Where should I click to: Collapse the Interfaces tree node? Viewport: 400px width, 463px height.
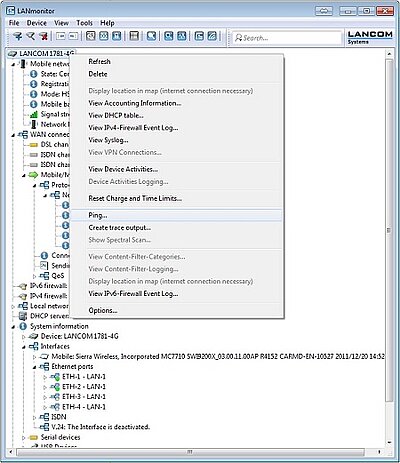[x=24, y=347]
